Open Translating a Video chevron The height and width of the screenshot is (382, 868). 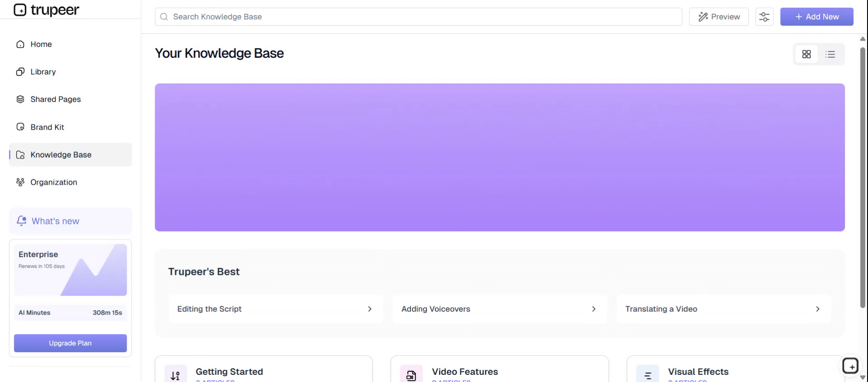(817, 309)
